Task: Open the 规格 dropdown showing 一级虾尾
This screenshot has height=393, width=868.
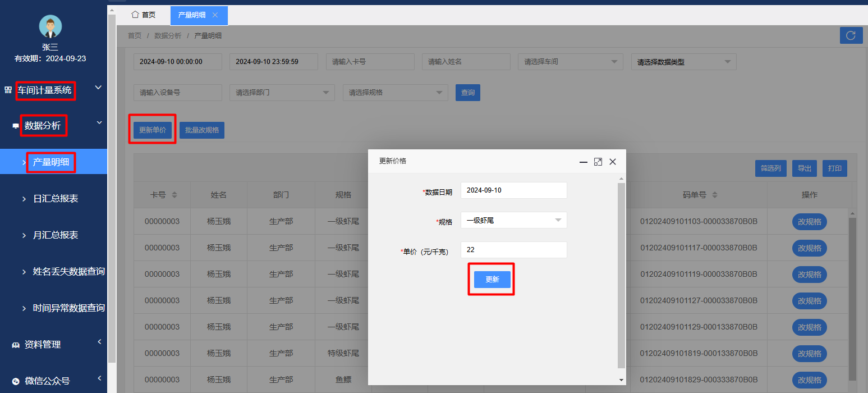Action: (x=513, y=220)
